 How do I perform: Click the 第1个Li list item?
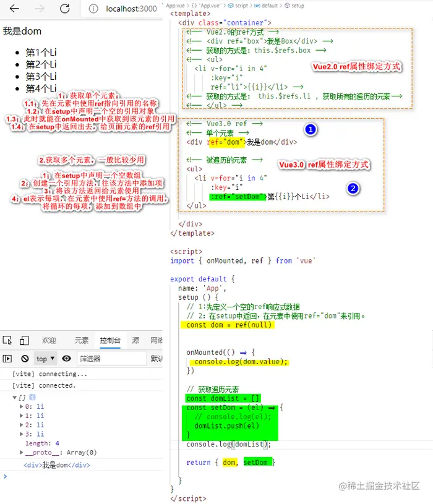tap(41, 53)
